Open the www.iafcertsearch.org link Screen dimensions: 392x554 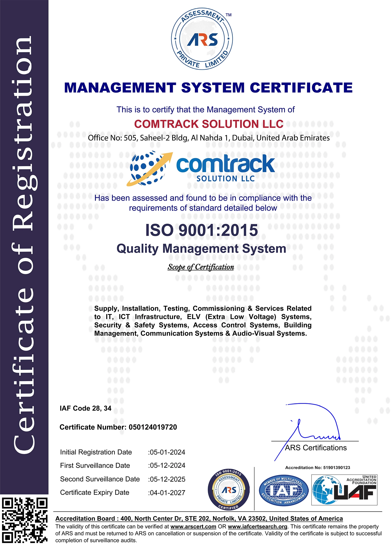[x=258, y=526]
